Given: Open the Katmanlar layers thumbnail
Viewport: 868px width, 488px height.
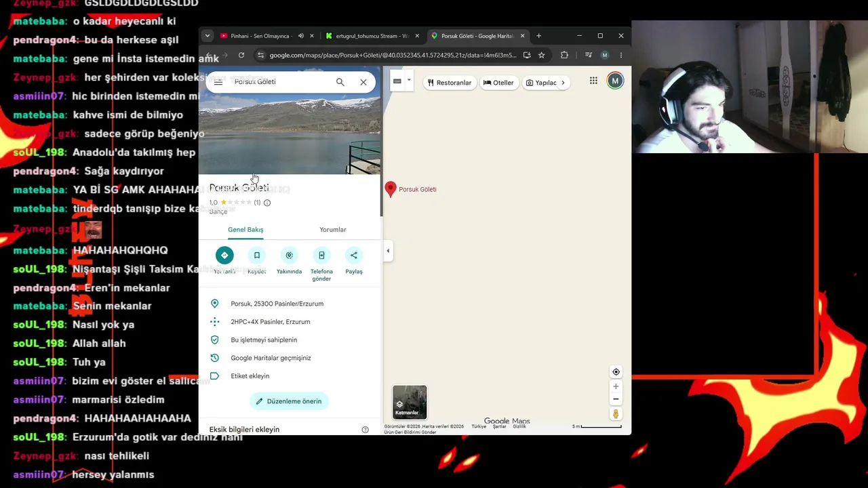Looking at the screenshot, I should click(410, 402).
